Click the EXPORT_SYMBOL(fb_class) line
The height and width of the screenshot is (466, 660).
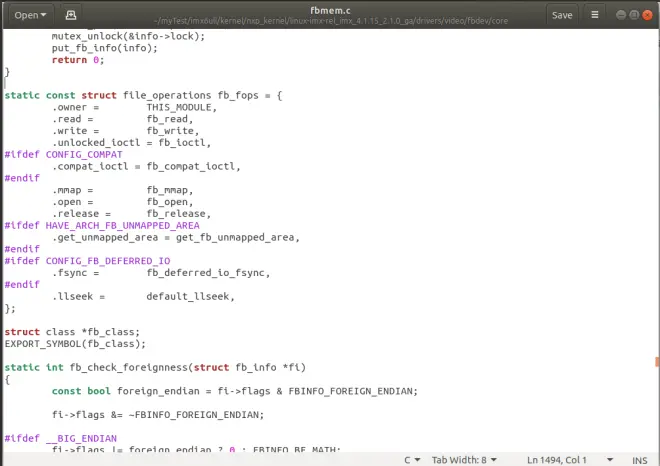pyautogui.click(x=75, y=344)
